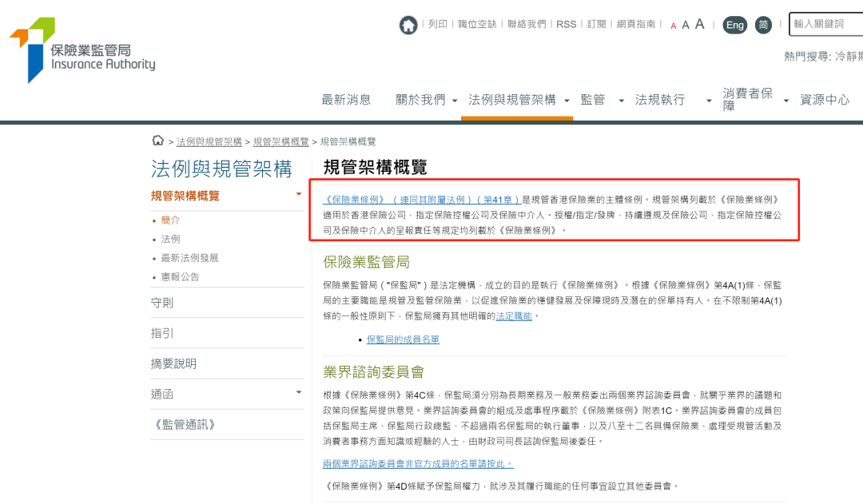Click the small red A font-size icon
The height and width of the screenshot is (504, 863).
pyautogui.click(x=674, y=25)
